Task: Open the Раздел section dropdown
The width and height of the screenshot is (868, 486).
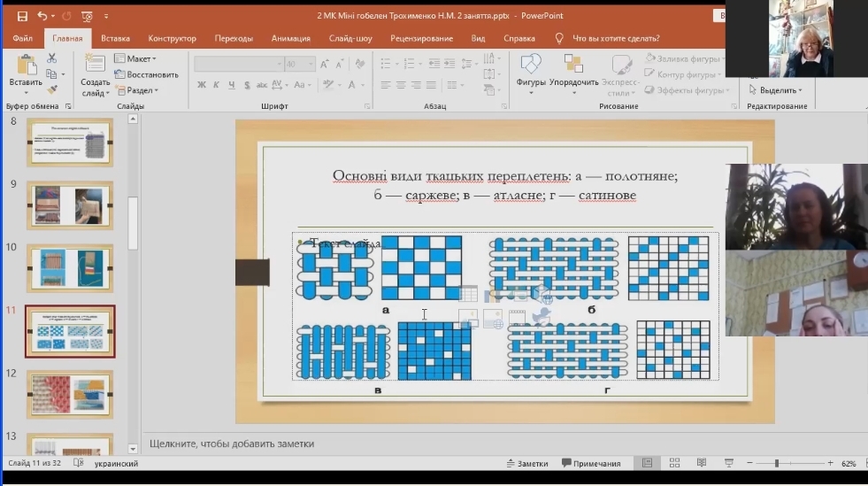Action: click(x=137, y=90)
